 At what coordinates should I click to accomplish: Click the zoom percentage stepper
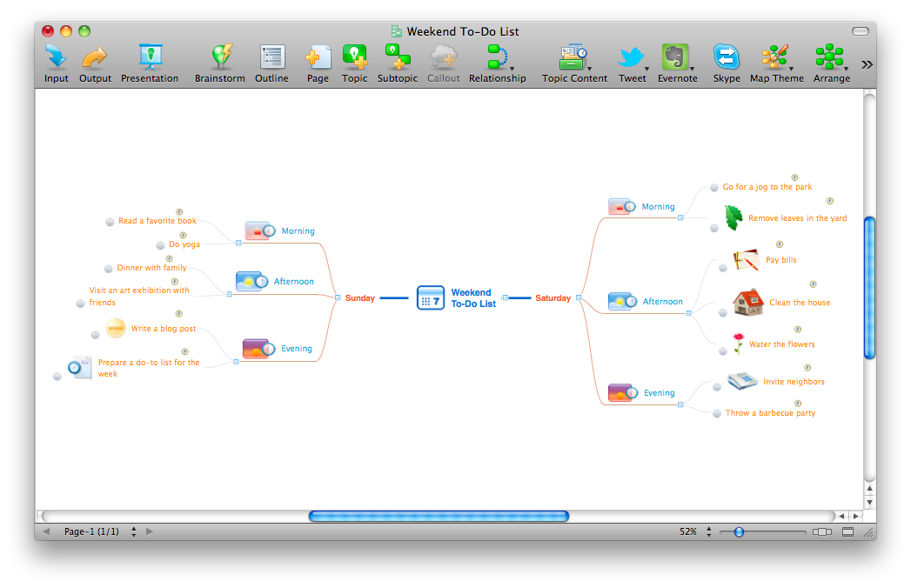709,531
